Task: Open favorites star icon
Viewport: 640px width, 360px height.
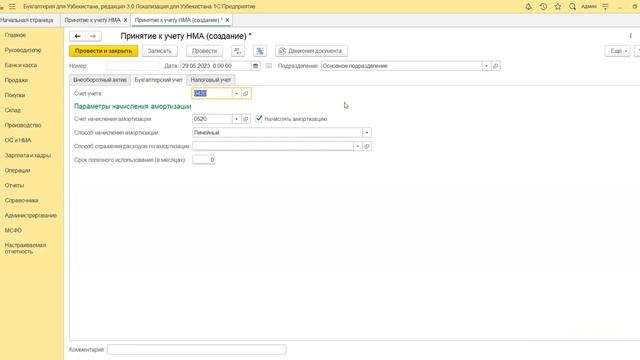Action: click(x=558, y=7)
